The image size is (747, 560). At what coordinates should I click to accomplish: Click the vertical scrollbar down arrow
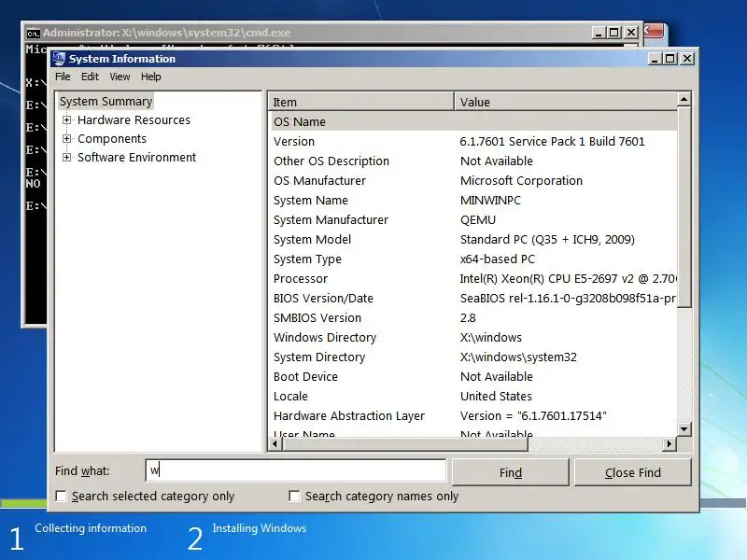pos(684,429)
